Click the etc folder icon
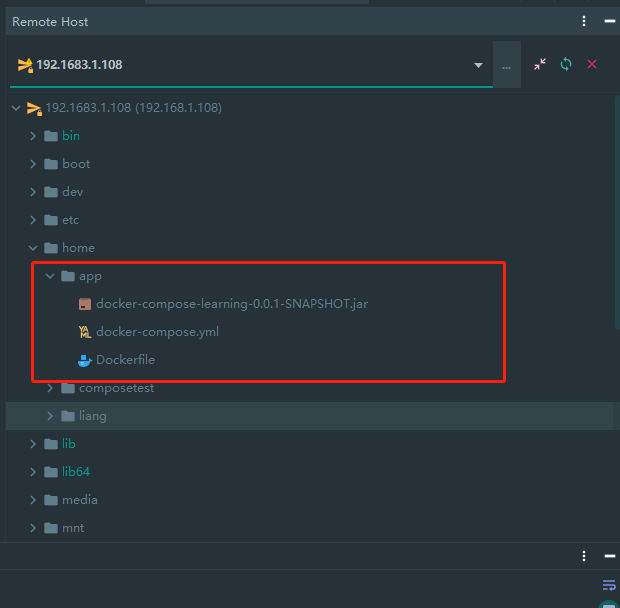 click(50, 220)
